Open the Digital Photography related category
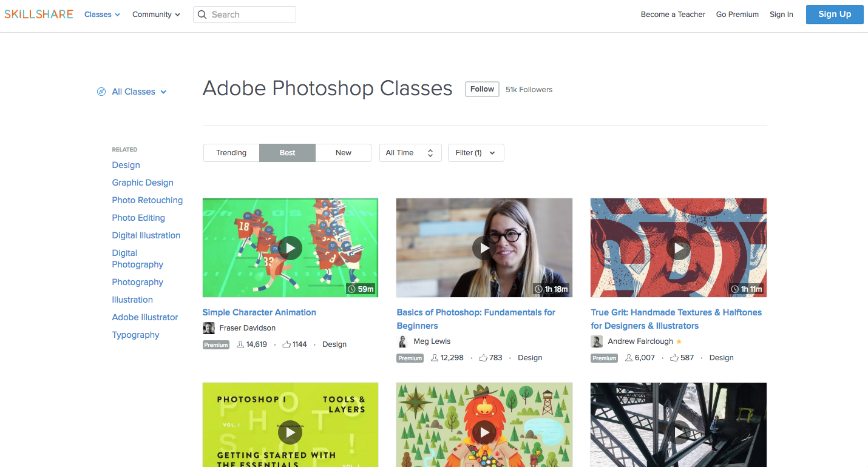This screenshot has height=467, width=868. (x=138, y=258)
